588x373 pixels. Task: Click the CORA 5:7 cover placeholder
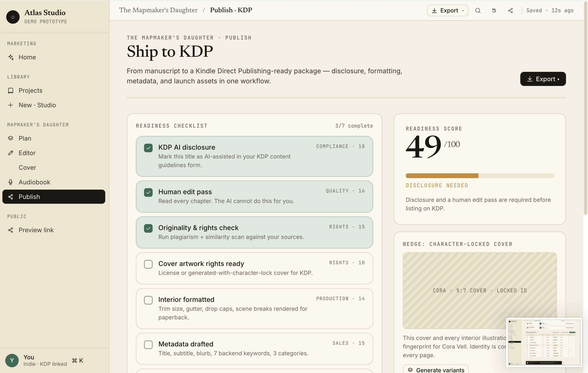click(x=480, y=290)
